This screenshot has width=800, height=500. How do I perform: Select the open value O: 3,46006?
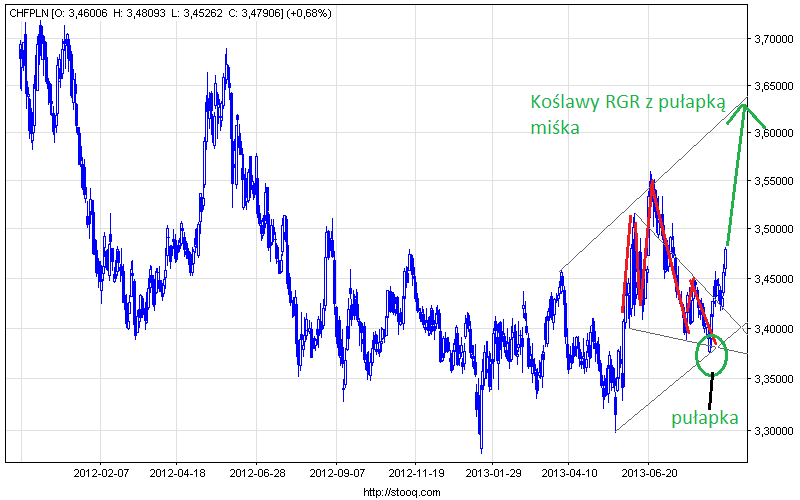[x=81, y=14]
